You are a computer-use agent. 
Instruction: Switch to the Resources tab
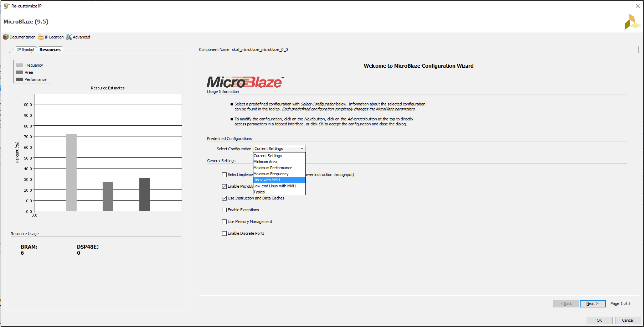tap(50, 50)
